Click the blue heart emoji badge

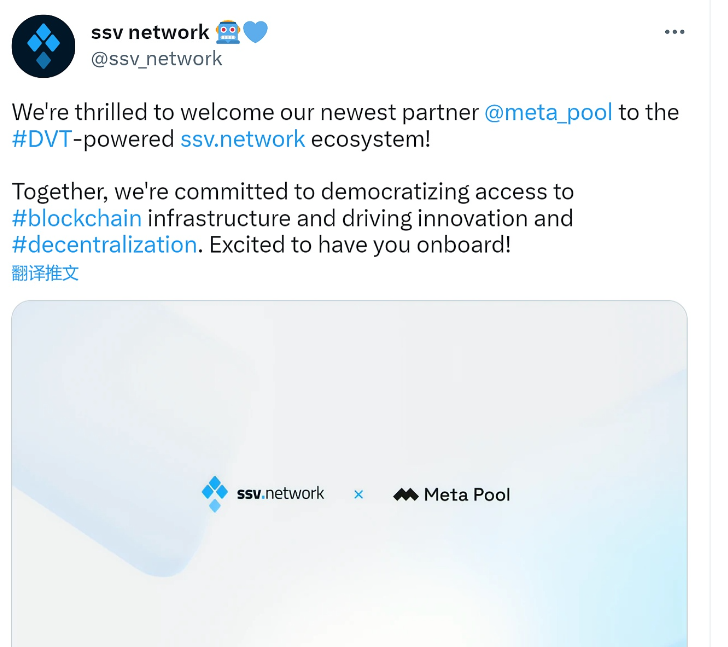255,32
